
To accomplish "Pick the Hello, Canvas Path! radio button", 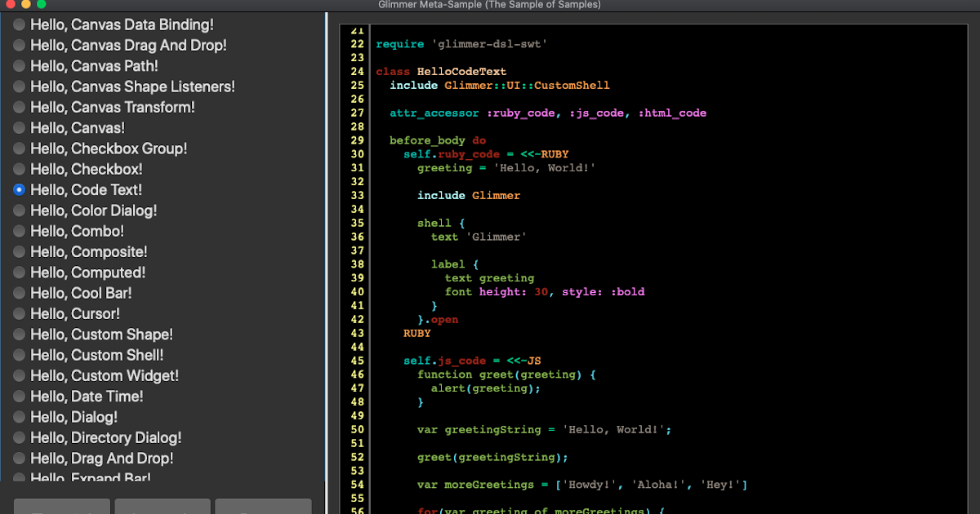I will coord(20,66).
